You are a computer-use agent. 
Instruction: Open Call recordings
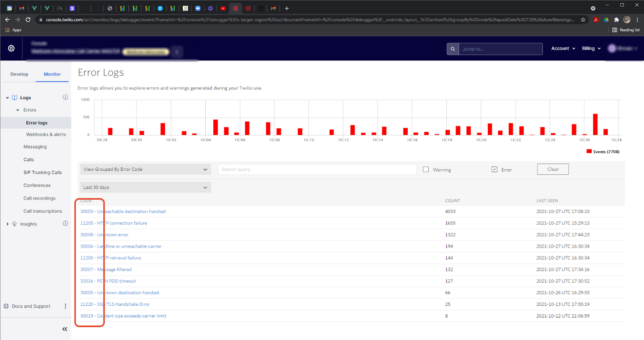(x=39, y=198)
